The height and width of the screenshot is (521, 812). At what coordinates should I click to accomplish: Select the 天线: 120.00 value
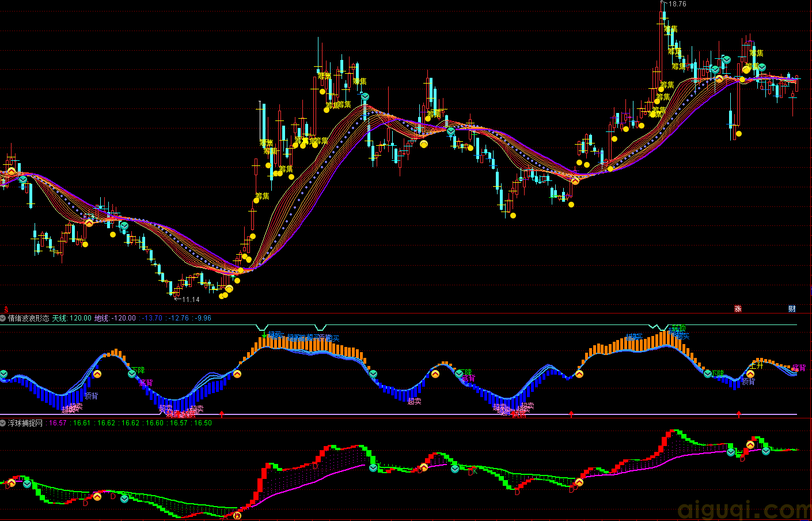(x=72, y=318)
